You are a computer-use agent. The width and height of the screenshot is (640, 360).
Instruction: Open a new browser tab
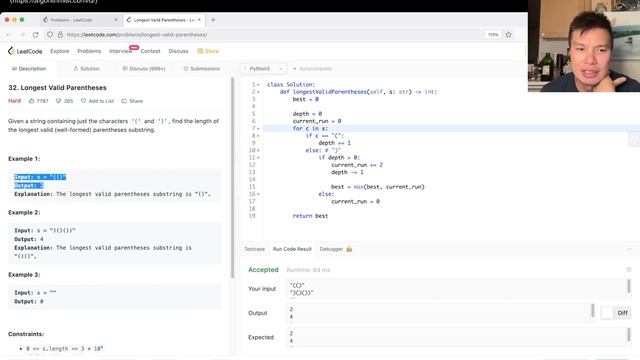coord(213,20)
